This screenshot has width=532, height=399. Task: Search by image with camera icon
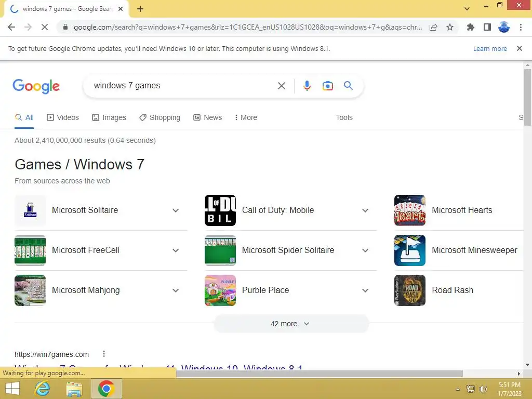(x=327, y=86)
